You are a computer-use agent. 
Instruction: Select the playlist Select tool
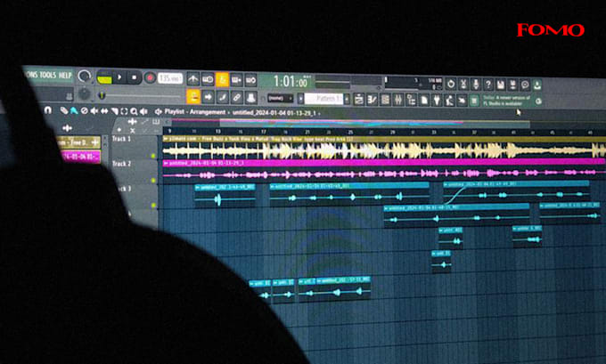point(124,112)
